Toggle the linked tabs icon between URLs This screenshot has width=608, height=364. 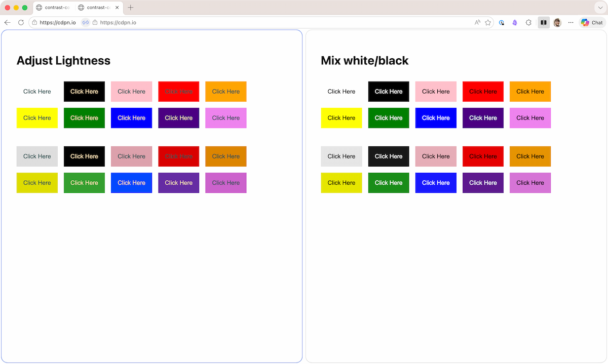pos(86,22)
